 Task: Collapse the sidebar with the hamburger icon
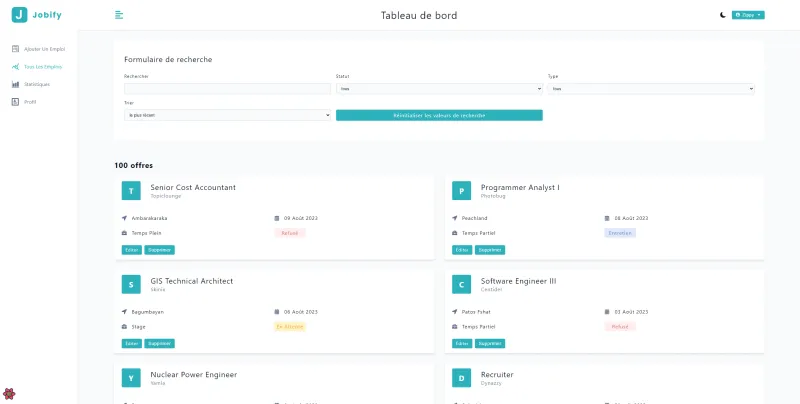pyautogui.click(x=119, y=15)
